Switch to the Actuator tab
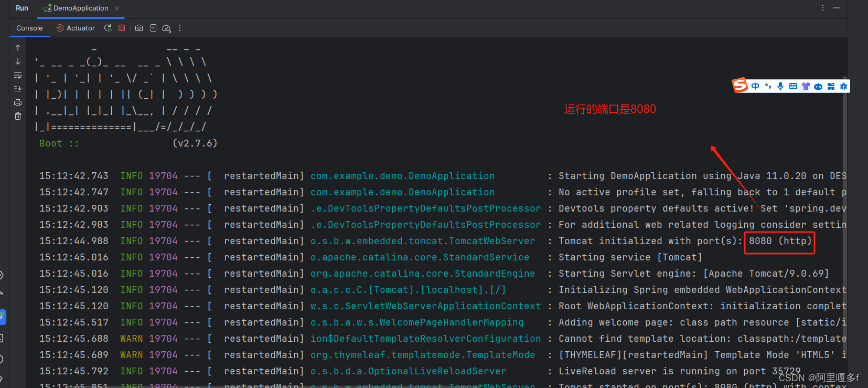 coord(75,28)
